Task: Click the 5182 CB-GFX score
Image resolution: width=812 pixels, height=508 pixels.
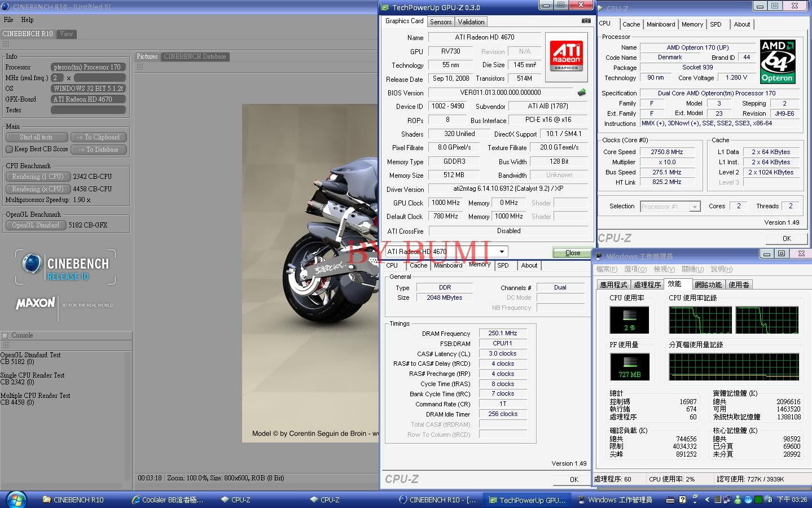Action: [x=88, y=225]
